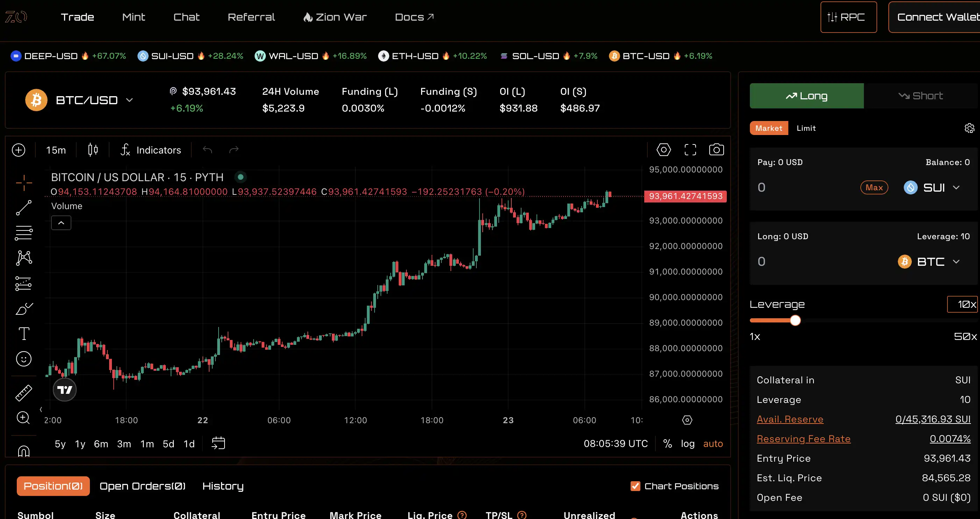Screen dimensions: 980x519
Task: Expand the BTC/USD pair dropdown
Action: click(129, 100)
